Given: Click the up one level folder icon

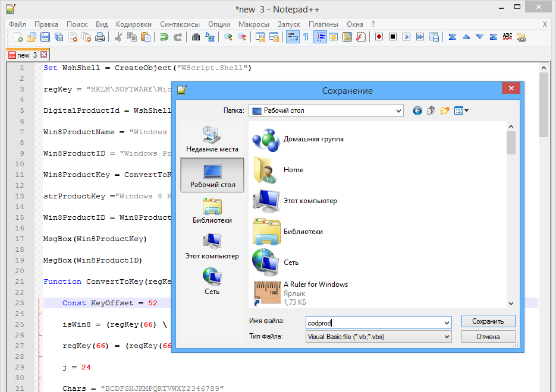Looking at the screenshot, I should [x=431, y=111].
